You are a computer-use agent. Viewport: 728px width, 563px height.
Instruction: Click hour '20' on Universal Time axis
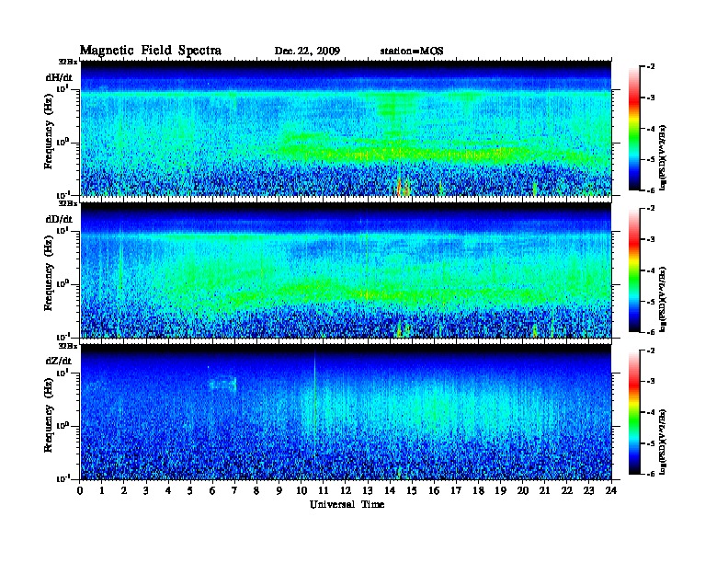[x=522, y=491]
